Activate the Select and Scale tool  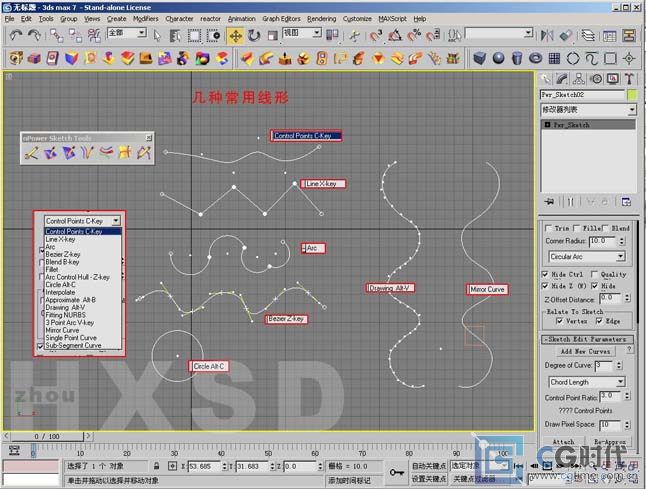point(272,36)
